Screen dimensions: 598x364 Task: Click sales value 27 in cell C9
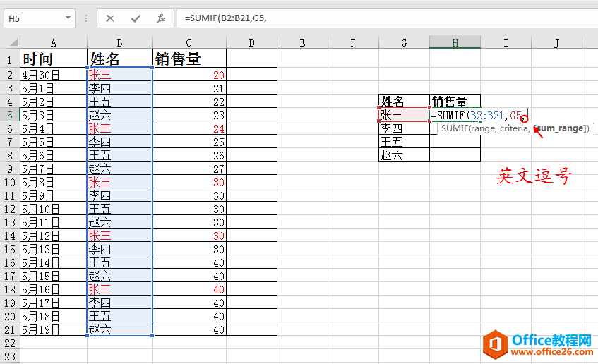click(x=189, y=169)
